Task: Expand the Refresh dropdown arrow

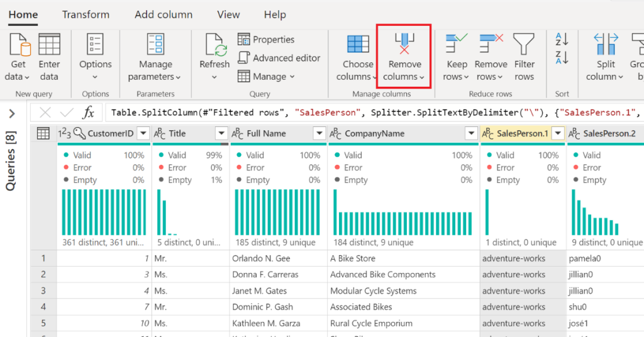Action: [214, 77]
